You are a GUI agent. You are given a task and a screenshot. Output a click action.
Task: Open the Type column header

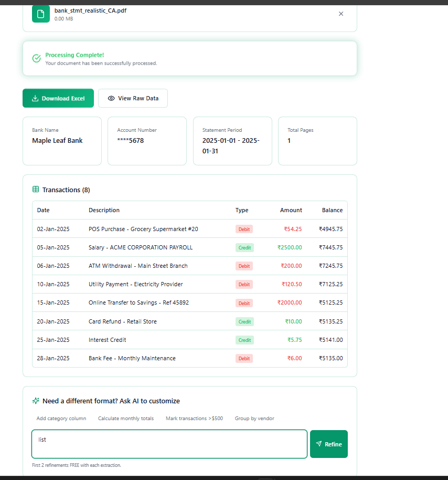(242, 210)
